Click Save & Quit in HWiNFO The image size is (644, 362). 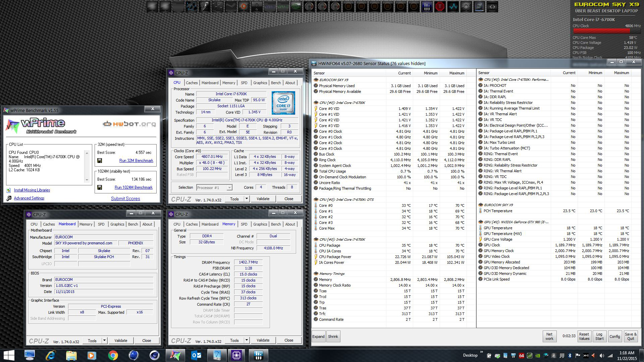coord(631,337)
